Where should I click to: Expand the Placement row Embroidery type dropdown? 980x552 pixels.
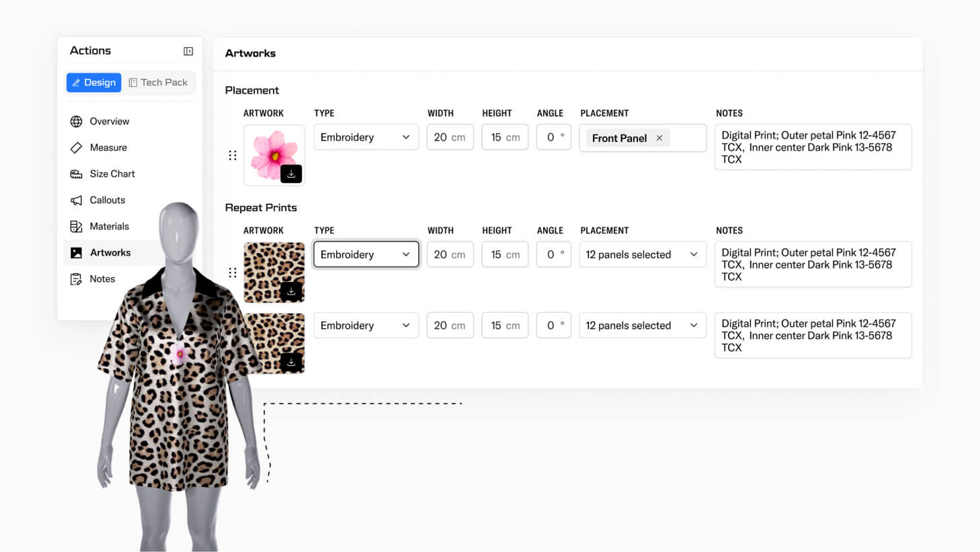point(366,137)
